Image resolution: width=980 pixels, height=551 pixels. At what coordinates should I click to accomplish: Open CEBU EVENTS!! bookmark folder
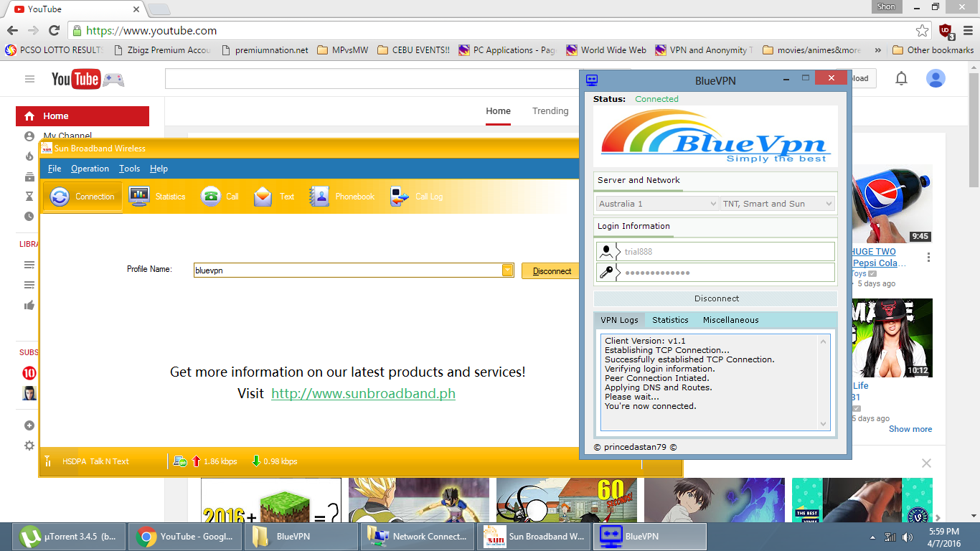(x=413, y=50)
